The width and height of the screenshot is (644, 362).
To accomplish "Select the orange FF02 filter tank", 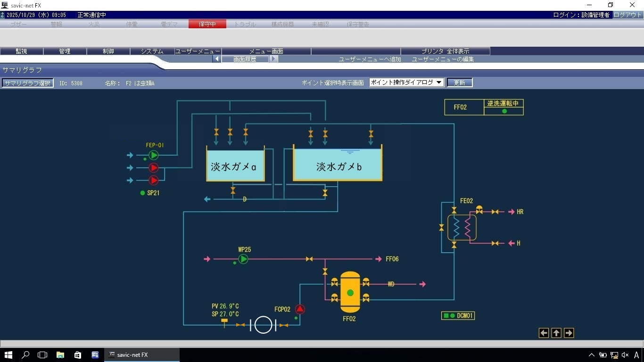I will (350, 292).
